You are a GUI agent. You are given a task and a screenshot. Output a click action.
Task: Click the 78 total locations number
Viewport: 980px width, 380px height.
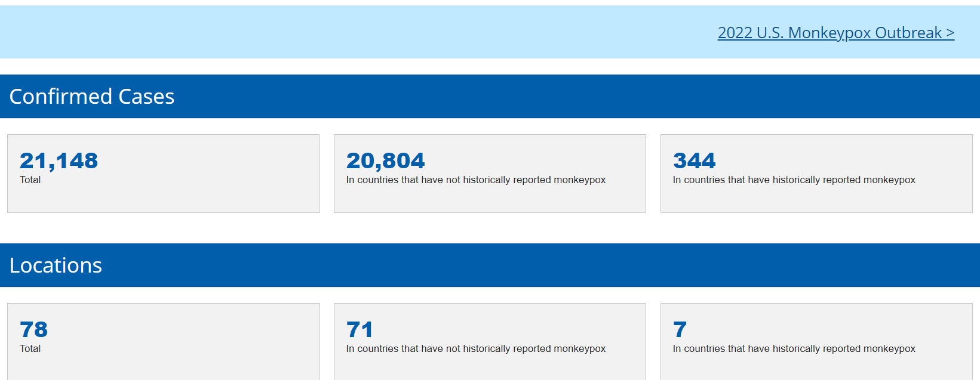(x=33, y=329)
